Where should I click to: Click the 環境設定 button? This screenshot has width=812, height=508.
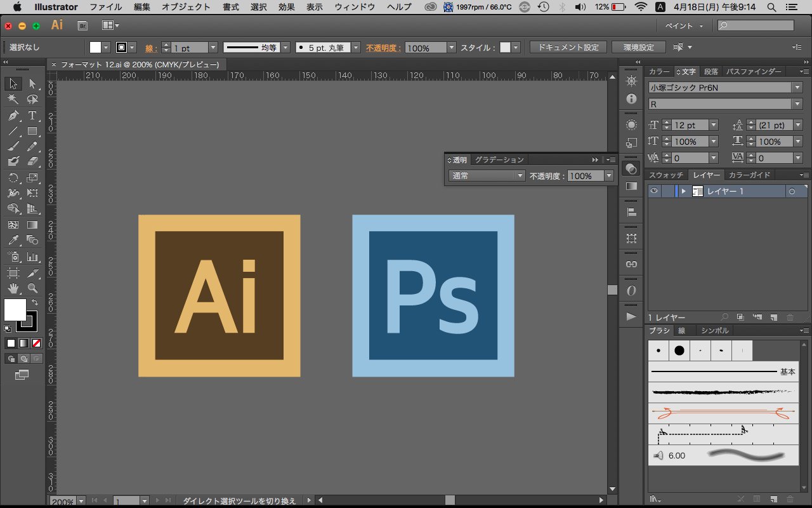(639, 48)
